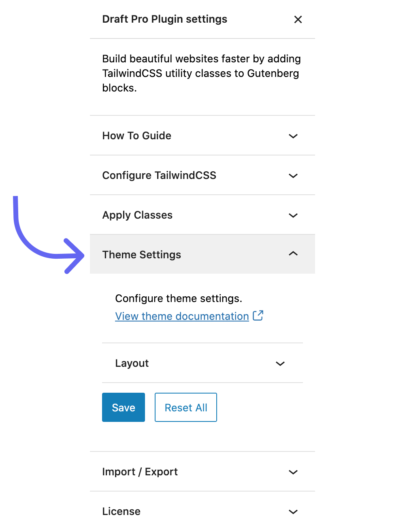Collapse Theme Settings using its up chevron

[x=293, y=254]
